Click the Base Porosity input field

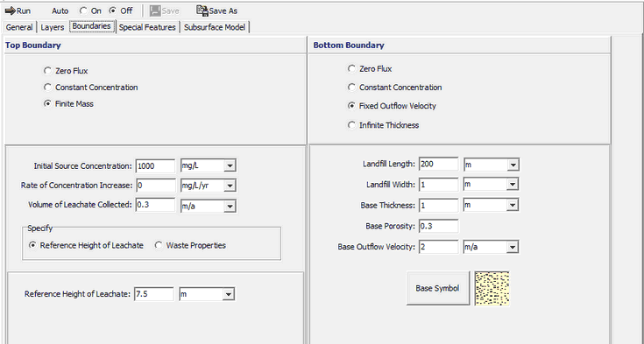(438, 226)
